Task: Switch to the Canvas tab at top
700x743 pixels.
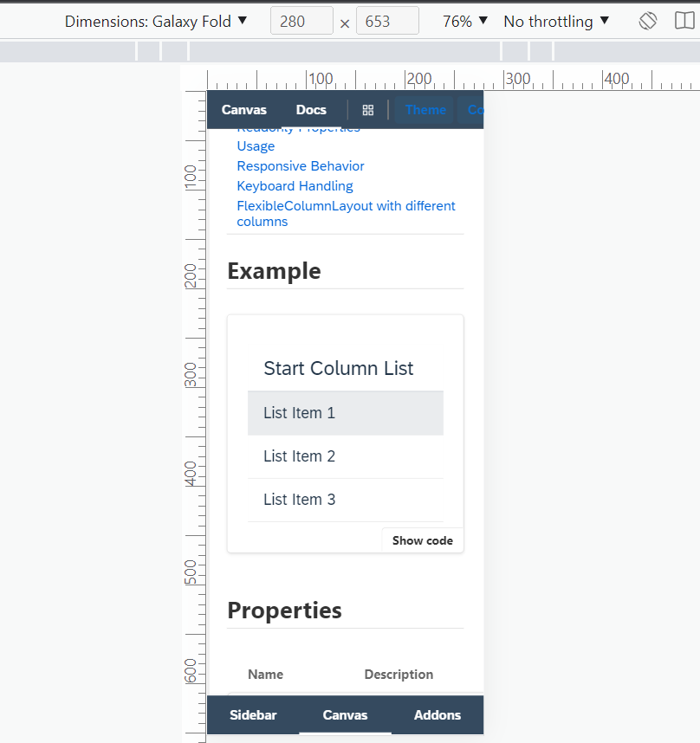Action: point(243,110)
